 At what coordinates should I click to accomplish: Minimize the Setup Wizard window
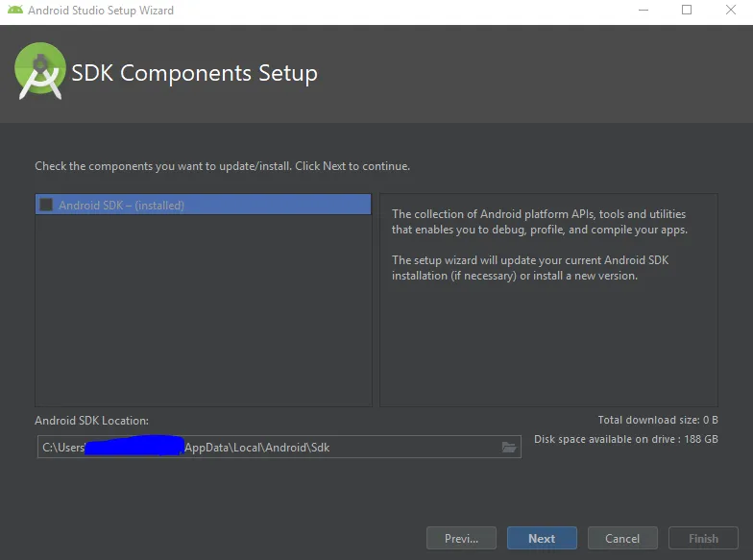point(642,11)
